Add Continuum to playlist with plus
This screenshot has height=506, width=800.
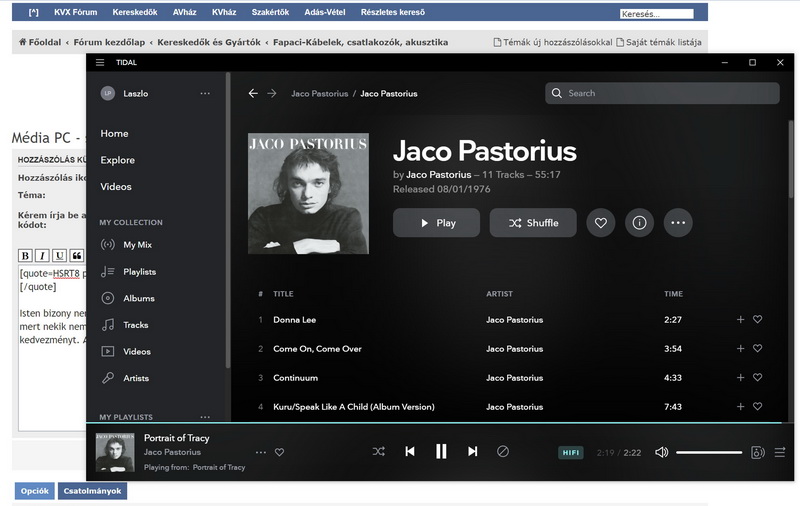[x=740, y=377]
